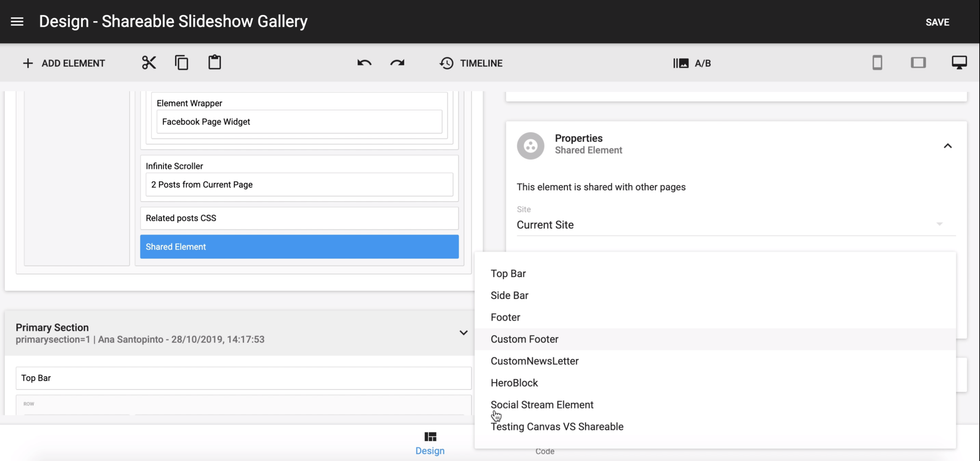Switch to mobile phone preview
The height and width of the screenshot is (461, 980).
[x=877, y=63]
